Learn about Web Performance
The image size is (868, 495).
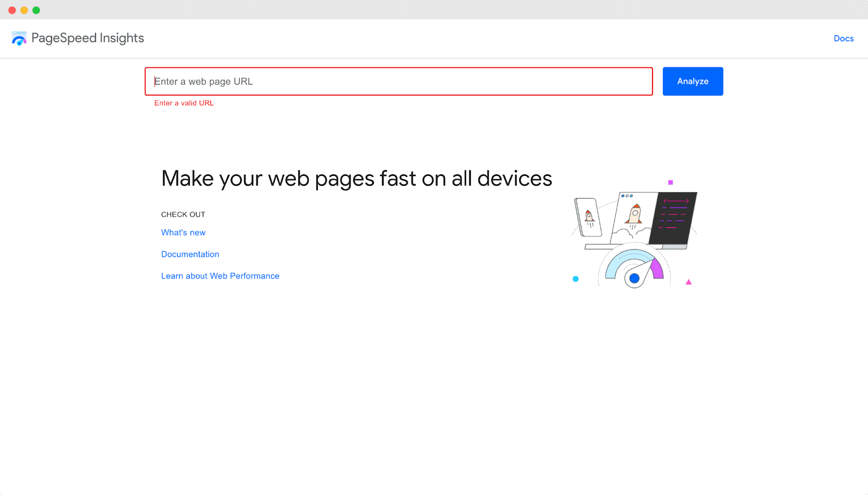tap(220, 276)
